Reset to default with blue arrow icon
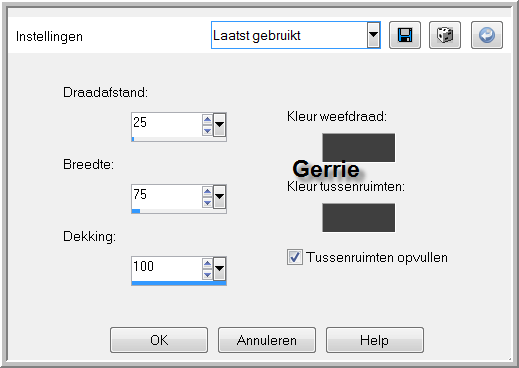Image resolution: width=519 pixels, height=368 pixels. click(487, 35)
